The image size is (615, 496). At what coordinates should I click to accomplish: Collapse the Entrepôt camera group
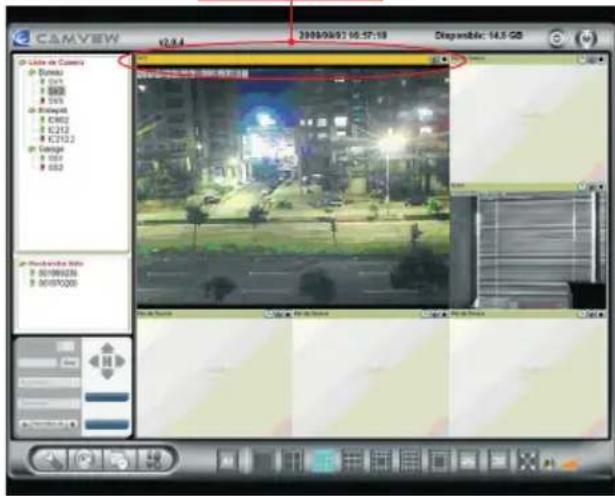pyautogui.click(x=32, y=110)
